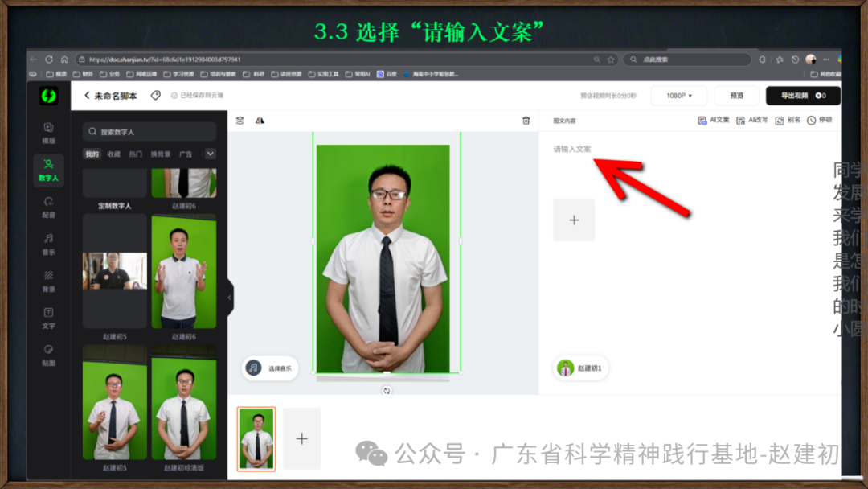
Task: Open the 配音 (voiceover) sidebar panel
Action: [x=48, y=207]
